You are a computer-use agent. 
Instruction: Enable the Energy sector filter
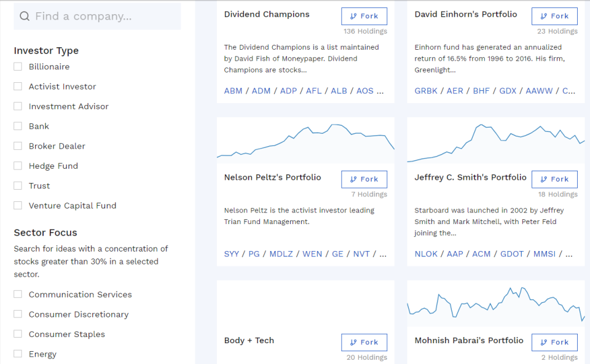click(17, 354)
